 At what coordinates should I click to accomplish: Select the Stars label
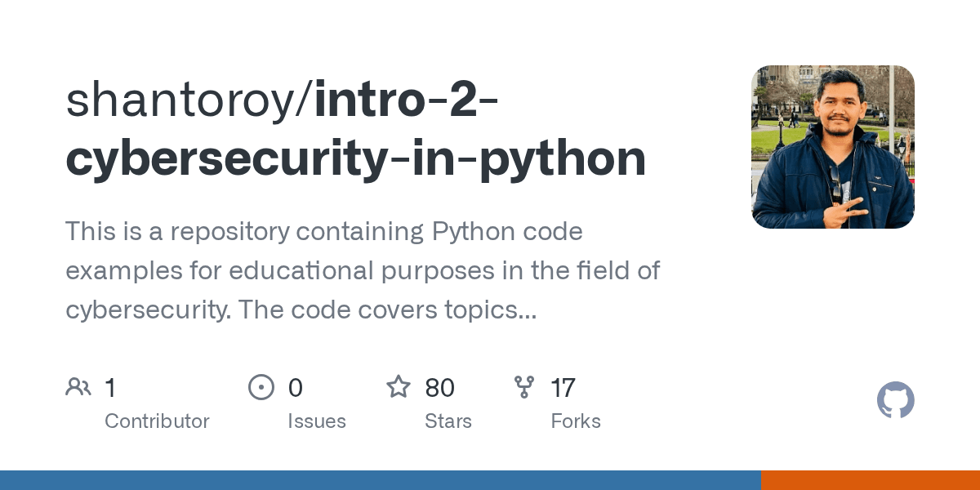448,421
